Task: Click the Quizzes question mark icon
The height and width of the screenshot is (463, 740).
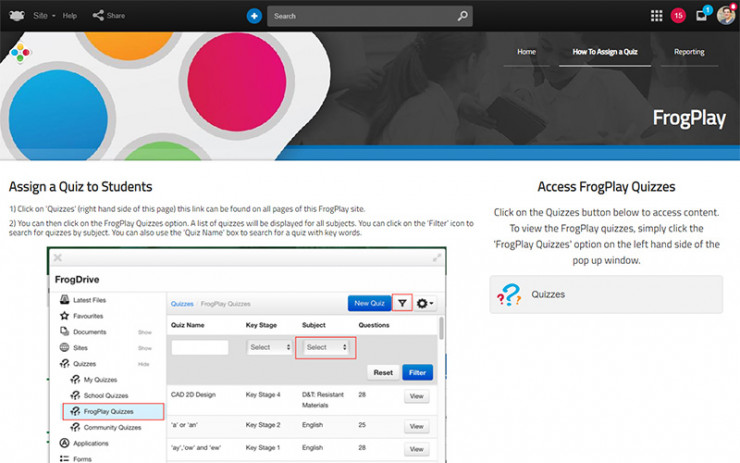Action: (x=510, y=295)
